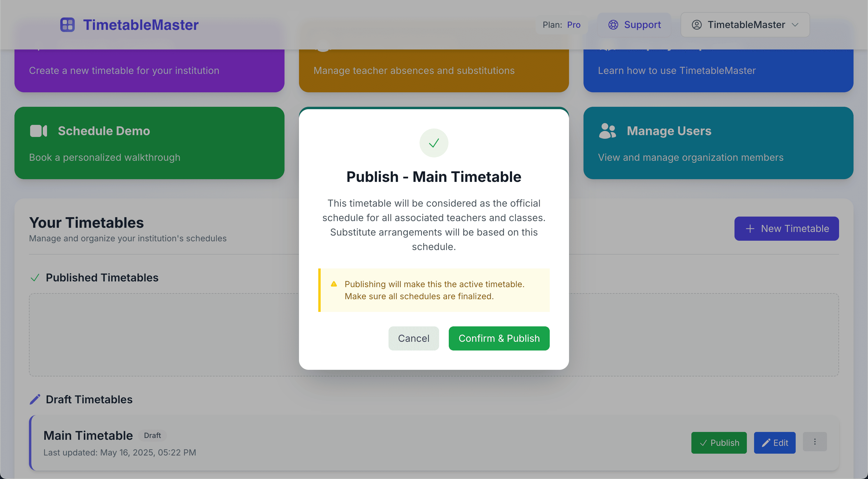Click the TimetableMaster grid logo icon
This screenshot has width=868, height=479.
click(68, 25)
